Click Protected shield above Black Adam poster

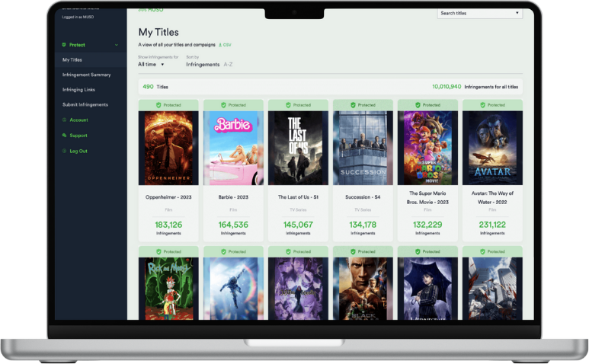click(x=353, y=252)
